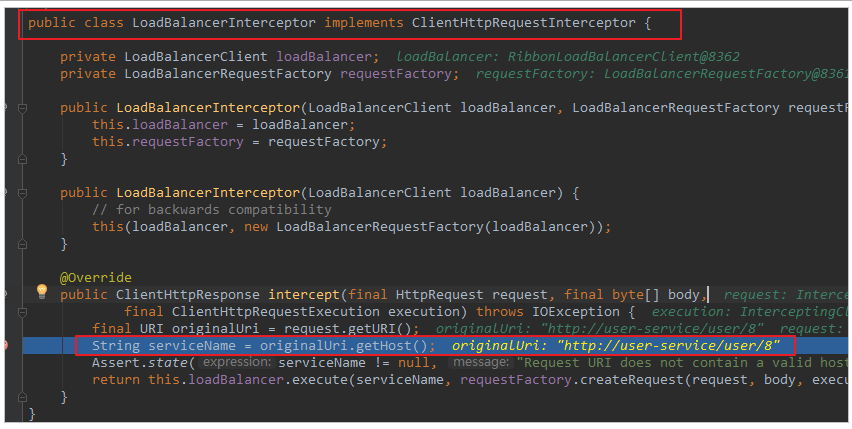Screen dimensions: 852x429
Task: Click 'this.requestFactory = requestFactory;' line
Action: click(x=240, y=142)
